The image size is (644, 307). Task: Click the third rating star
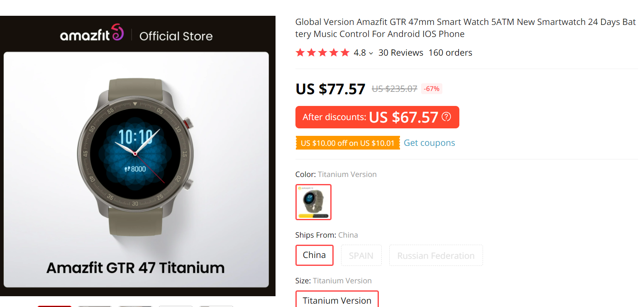322,52
